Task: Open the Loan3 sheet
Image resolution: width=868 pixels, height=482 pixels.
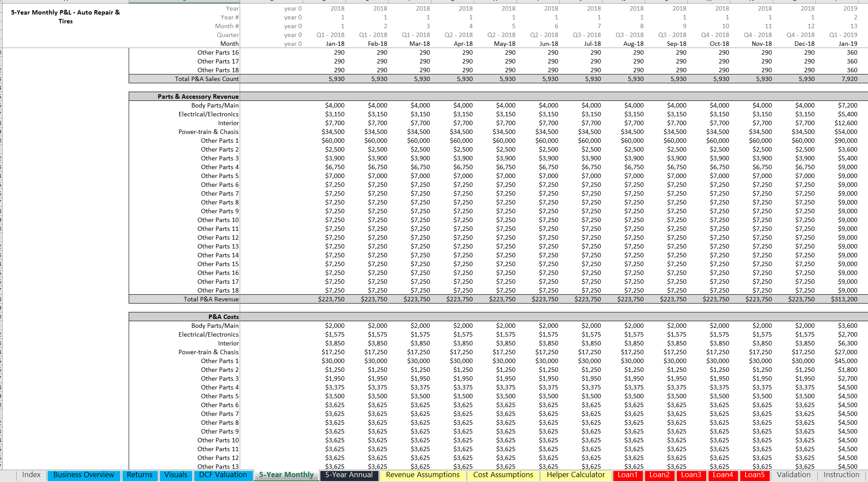Action: click(x=691, y=475)
